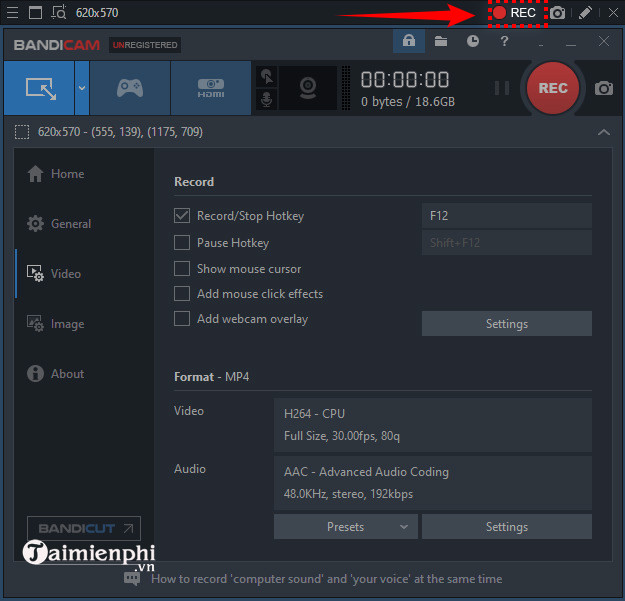Enable the Pause Hotkey checkbox
This screenshot has height=601, width=625.
pos(182,242)
